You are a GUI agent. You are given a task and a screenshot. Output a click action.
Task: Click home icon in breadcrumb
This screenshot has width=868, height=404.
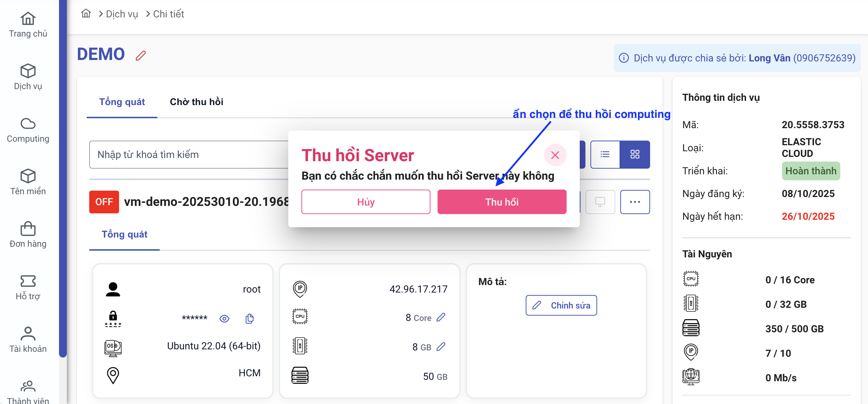click(x=86, y=14)
